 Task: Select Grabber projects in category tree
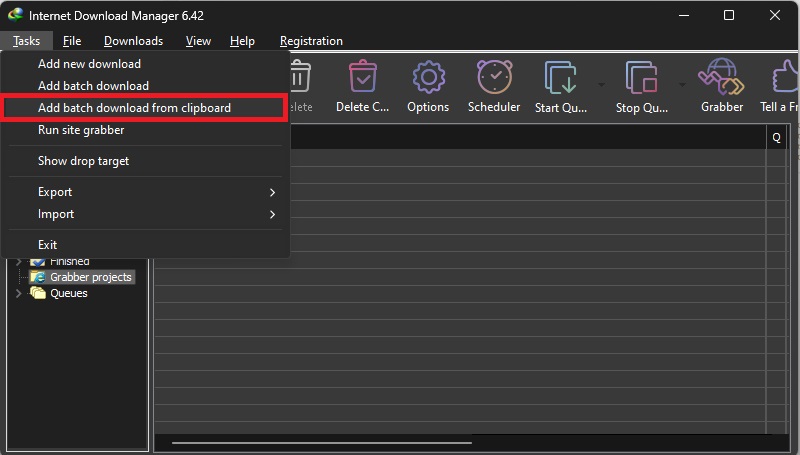(90, 277)
